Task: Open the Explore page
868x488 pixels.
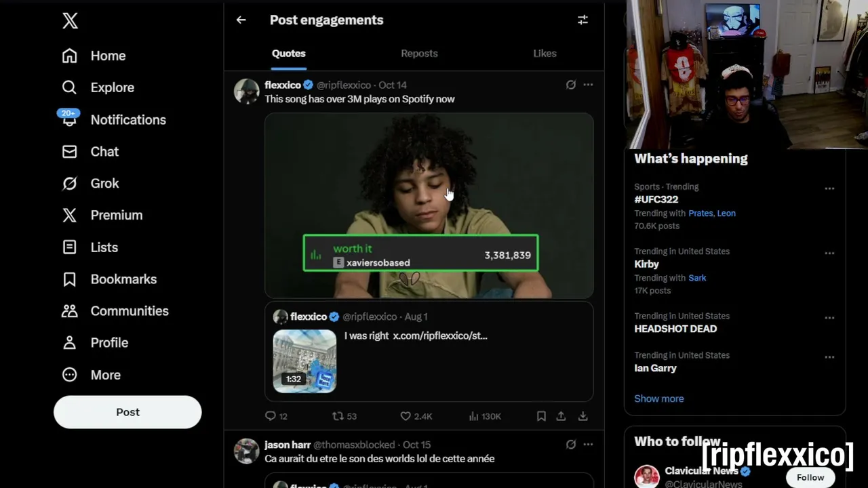Action: pyautogui.click(x=98, y=87)
